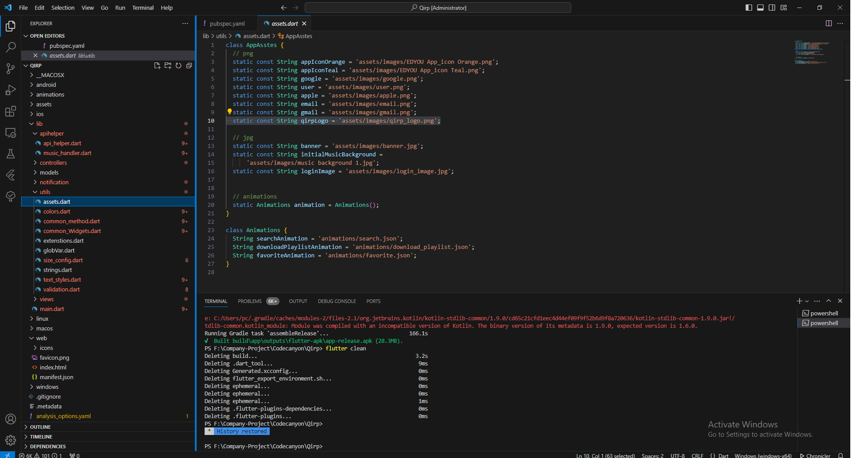Image resolution: width=868 pixels, height=458 pixels.
Task: Go back using navigation arrow
Action: [x=284, y=8]
